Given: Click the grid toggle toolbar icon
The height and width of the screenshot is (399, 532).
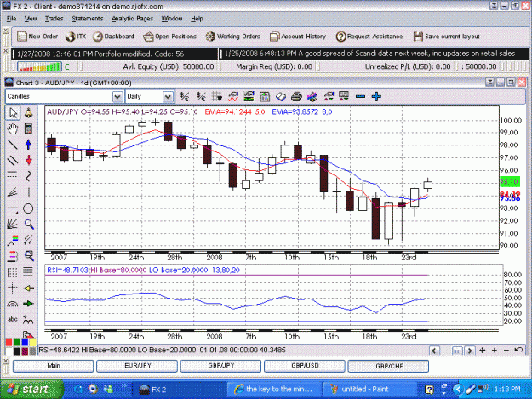Looking at the screenshot, I should coord(217,97).
